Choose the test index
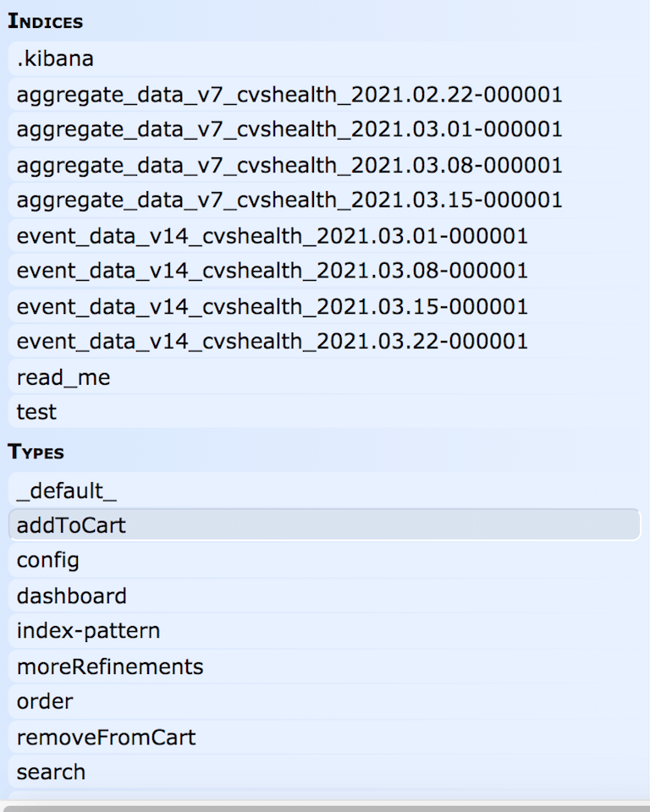The height and width of the screenshot is (812, 650). click(324, 412)
